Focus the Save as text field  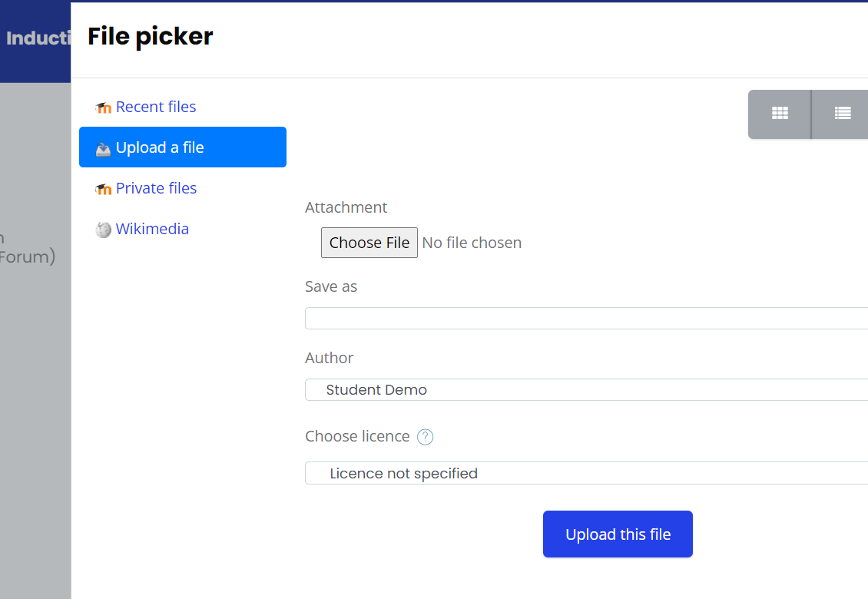(x=586, y=319)
